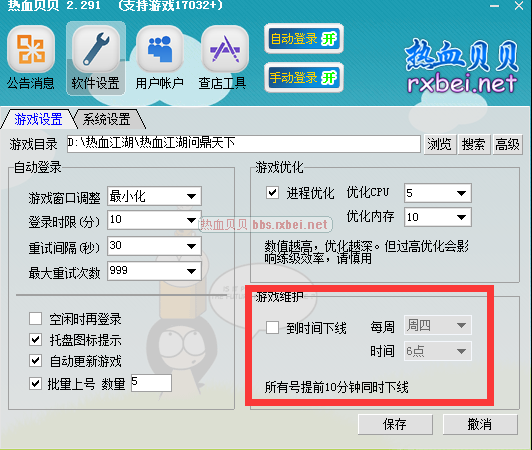This screenshot has width=532, height=450.
Task: Open the 优化CPU value dropdown
Action: [438, 193]
